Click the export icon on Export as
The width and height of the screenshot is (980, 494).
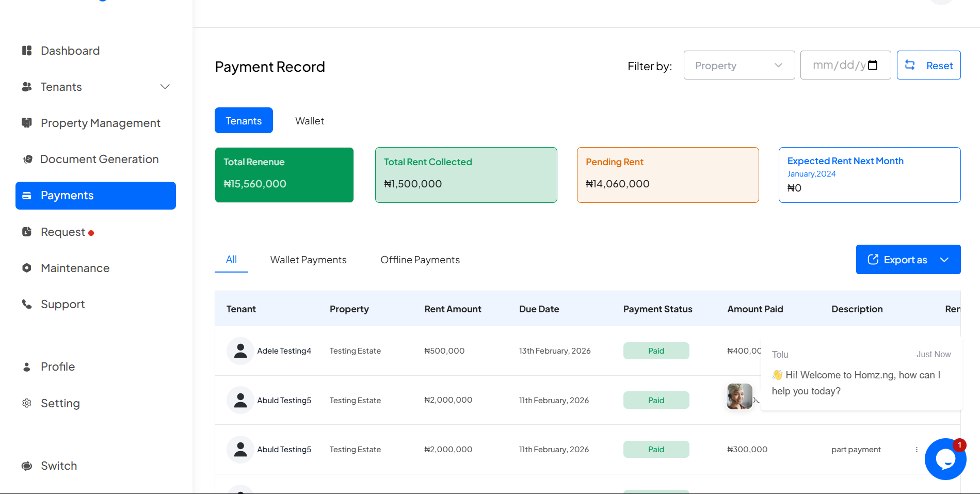(873, 259)
